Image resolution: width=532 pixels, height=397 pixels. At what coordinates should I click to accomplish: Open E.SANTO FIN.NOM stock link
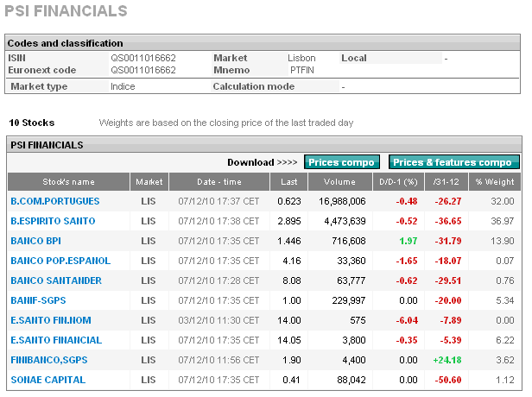tap(51, 320)
